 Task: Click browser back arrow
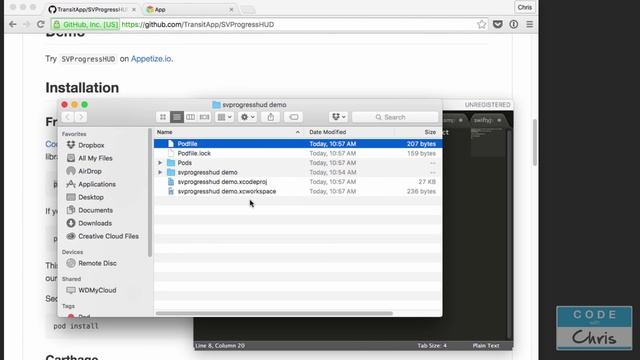tap(13, 24)
